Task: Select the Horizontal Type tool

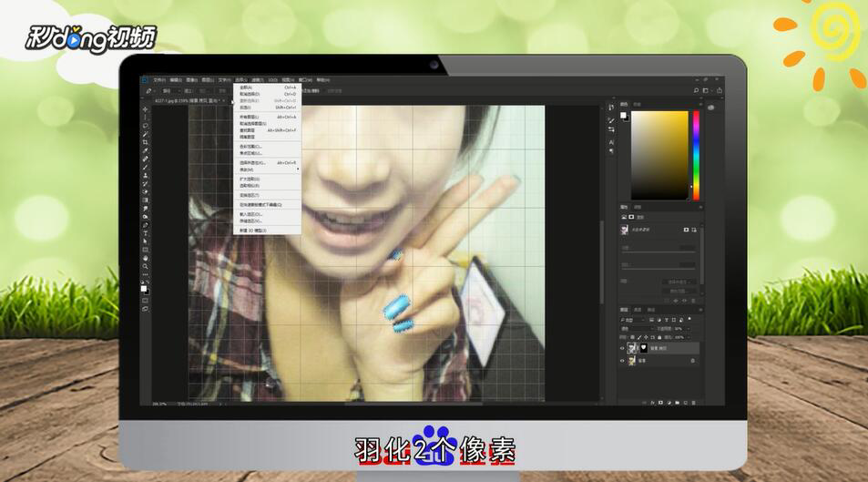Action: click(145, 233)
